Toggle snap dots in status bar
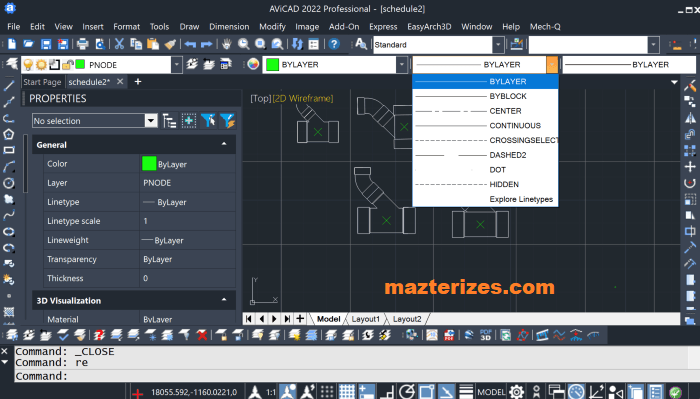The image size is (700, 399). point(327,392)
